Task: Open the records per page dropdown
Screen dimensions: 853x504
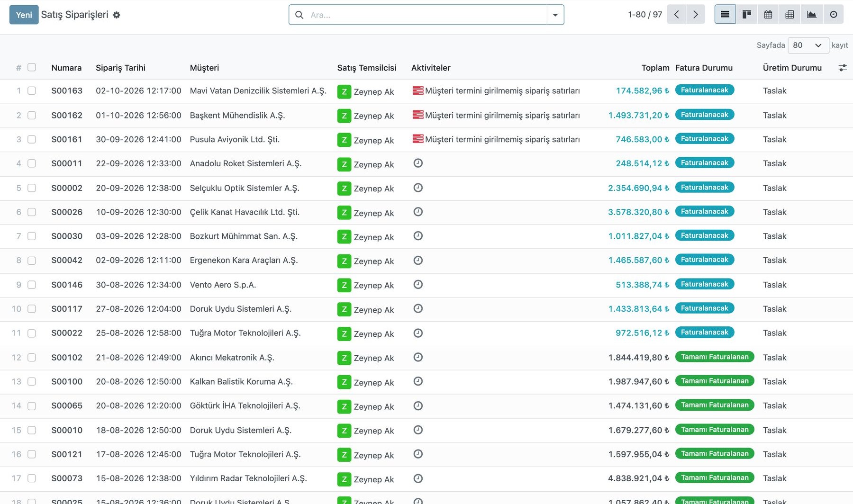Action: coord(808,45)
